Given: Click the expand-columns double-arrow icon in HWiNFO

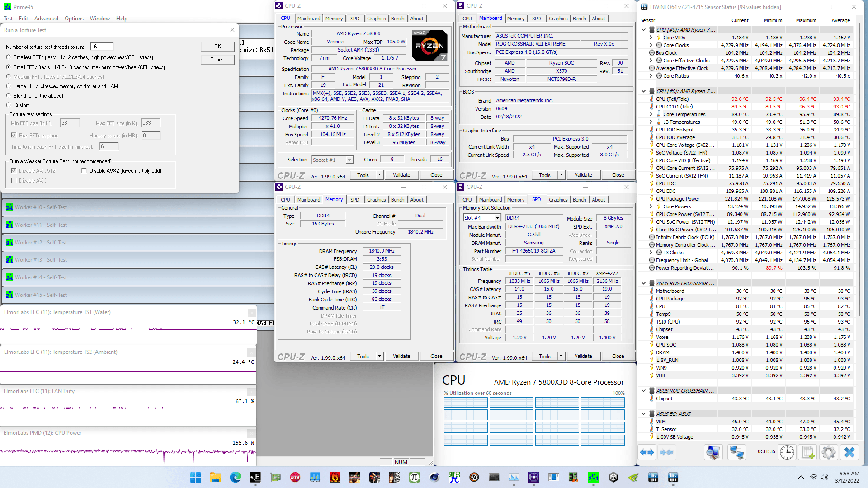Looking at the screenshot, I should pyautogui.click(x=647, y=452).
